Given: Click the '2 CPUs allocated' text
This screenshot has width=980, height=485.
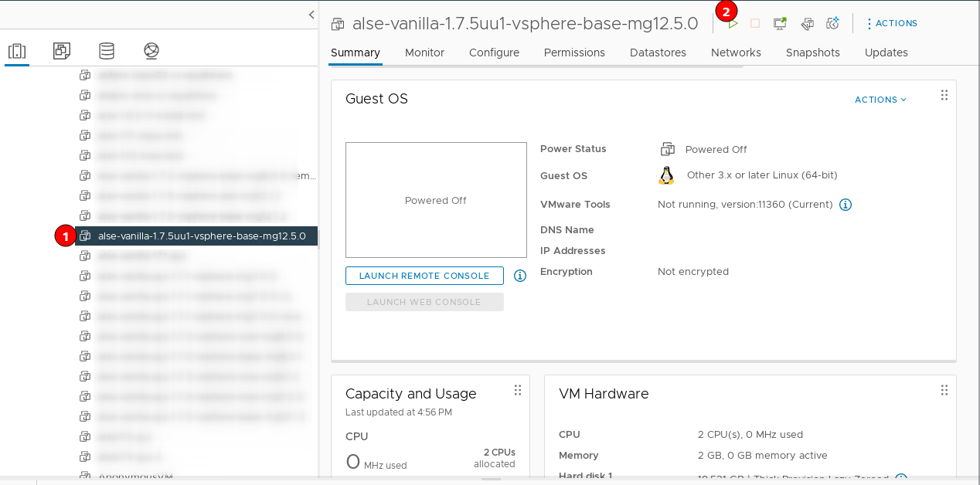Looking at the screenshot, I should [x=495, y=458].
